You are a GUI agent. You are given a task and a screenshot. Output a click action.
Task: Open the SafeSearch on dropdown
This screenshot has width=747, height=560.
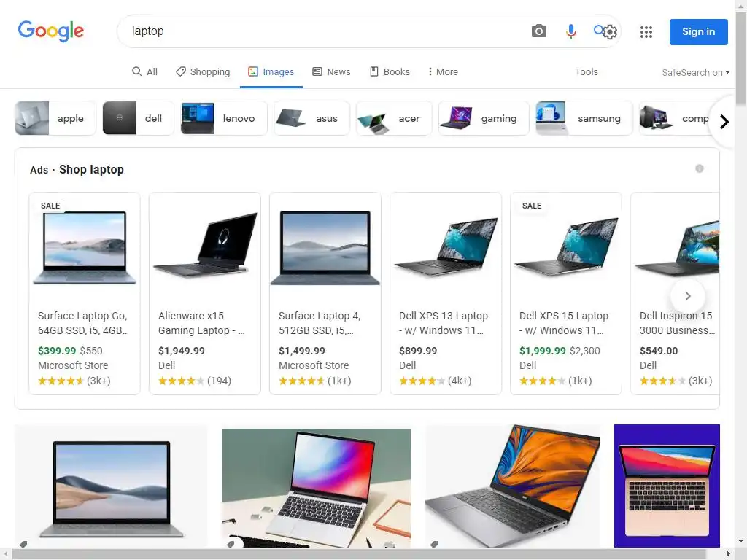(x=695, y=72)
